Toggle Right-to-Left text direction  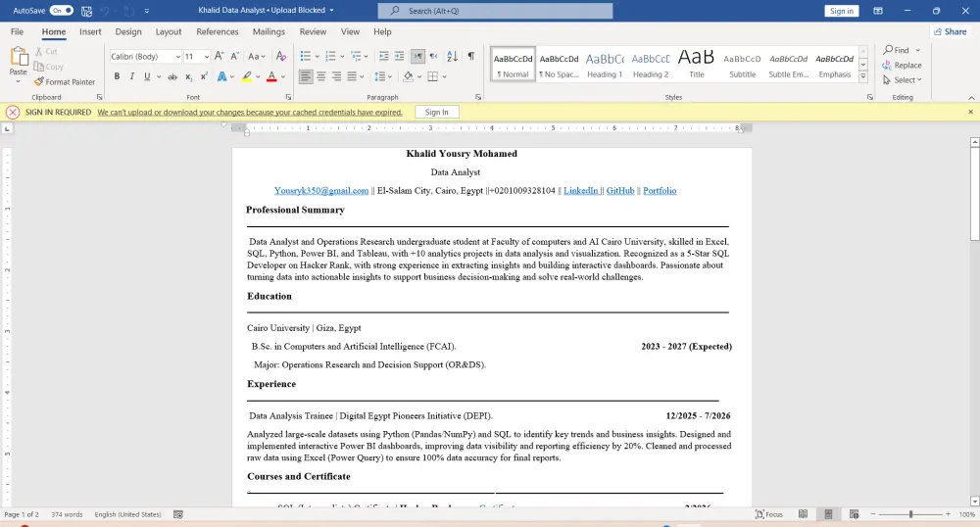433,56
